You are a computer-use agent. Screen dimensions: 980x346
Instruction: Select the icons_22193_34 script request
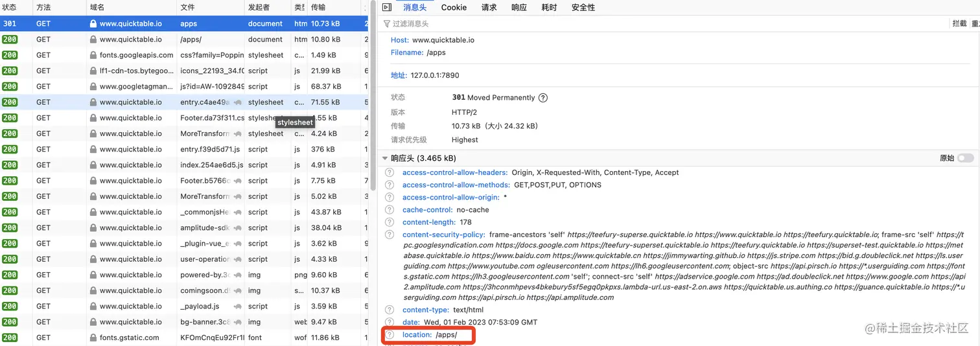(x=184, y=71)
